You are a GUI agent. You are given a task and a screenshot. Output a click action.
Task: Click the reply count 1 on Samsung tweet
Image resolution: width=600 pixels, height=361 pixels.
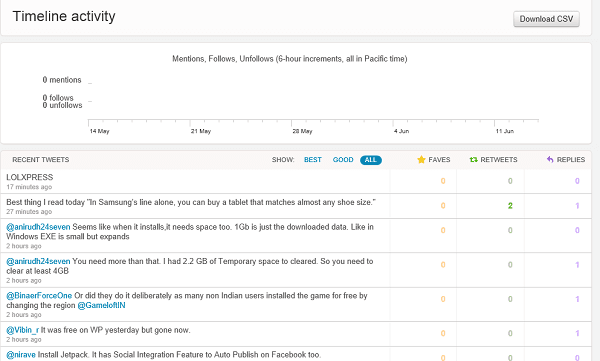tap(577, 206)
